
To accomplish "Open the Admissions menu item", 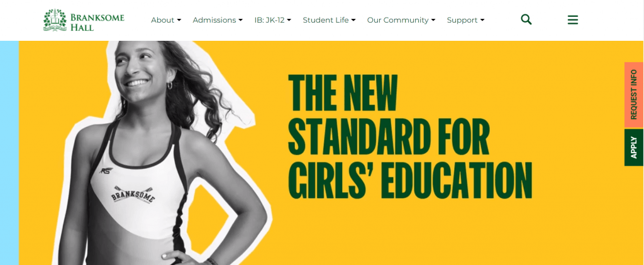I will click(x=214, y=20).
